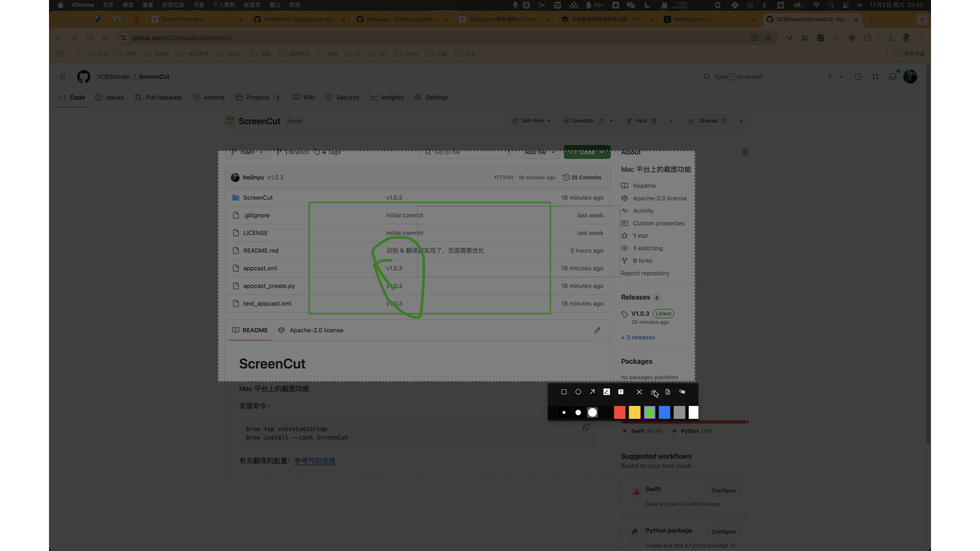The height and width of the screenshot is (551, 980).
Task: Open macOS Wi-Fi status icon
Action: pos(817,5)
